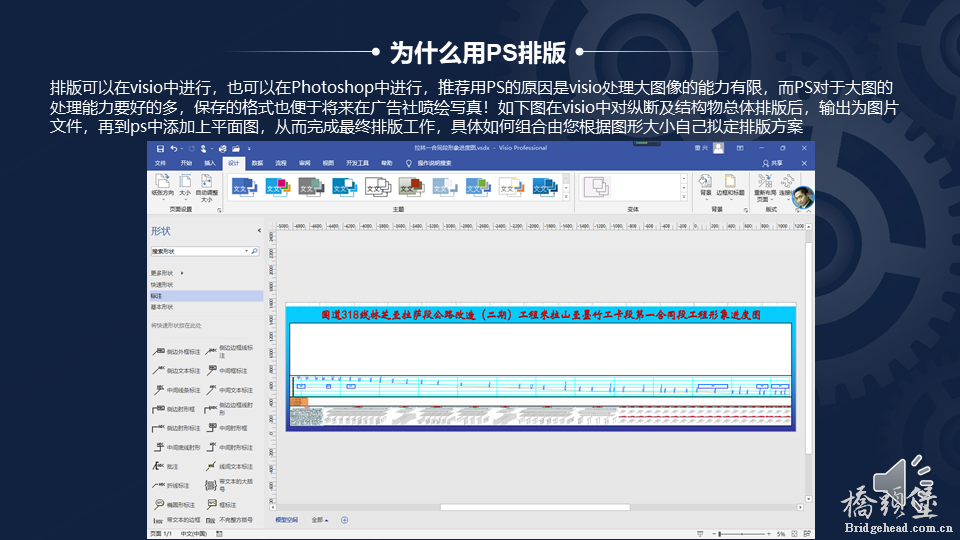Apply the first blue theme thumbnail
Screen dimensions: 960x540
pos(244,187)
